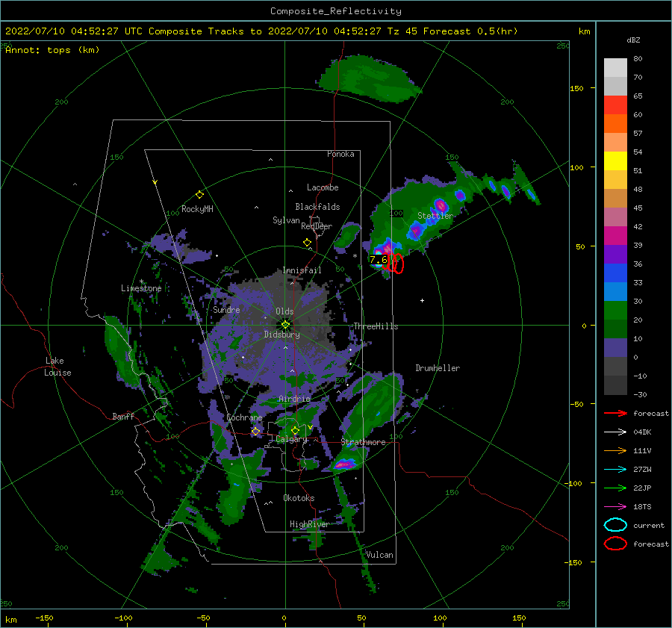Image resolution: width=672 pixels, height=628 pixels.
Task: Click the Blackfalds city label
Action: 317,207
